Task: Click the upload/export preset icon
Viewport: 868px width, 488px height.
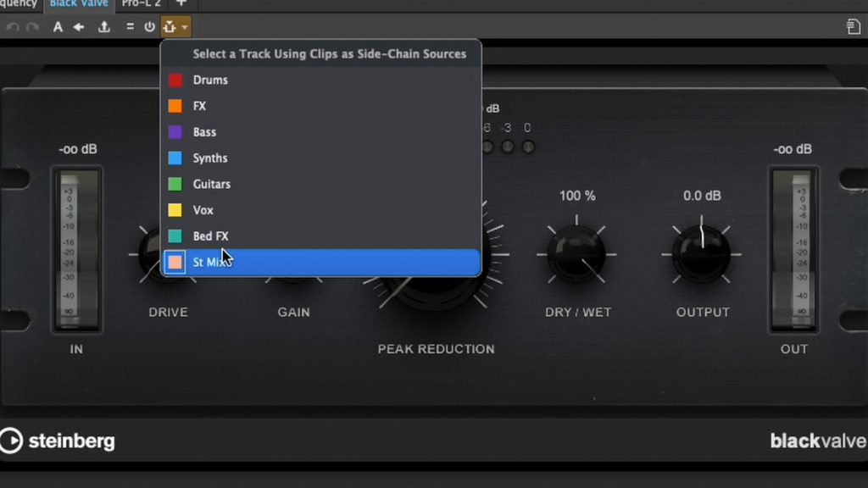Action: [104, 27]
